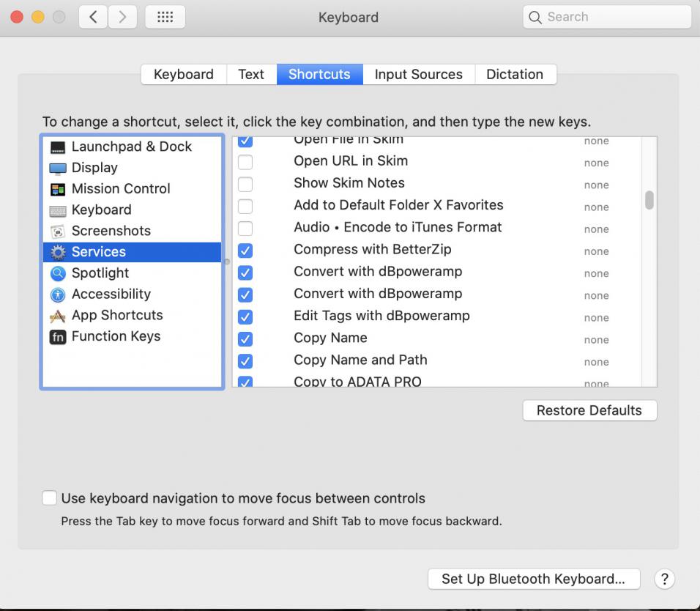700x611 pixels.
Task: Select the Shortcuts tab
Action: [x=319, y=74]
